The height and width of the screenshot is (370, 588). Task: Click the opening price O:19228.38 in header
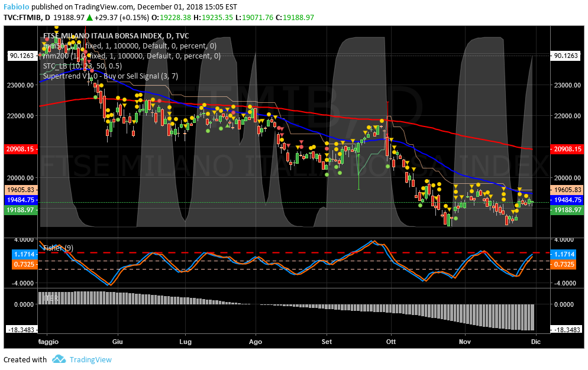[x=171, y=17]
